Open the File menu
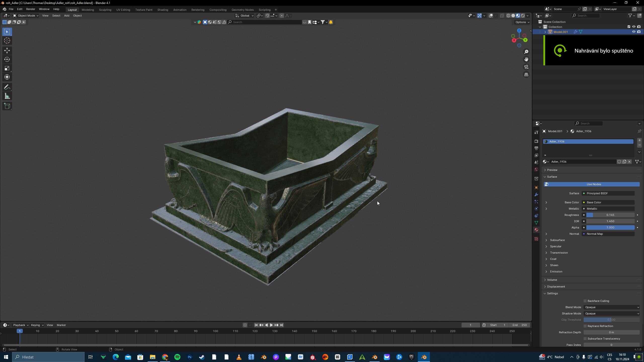The image size is (644, 362). click(x=11, y=9)
